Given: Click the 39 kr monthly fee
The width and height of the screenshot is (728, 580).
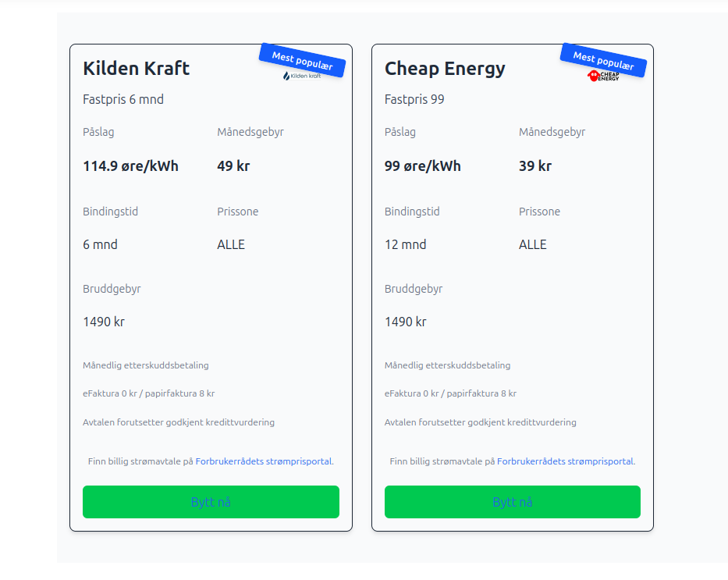Looking at the screenshot, I should [534, 166].
